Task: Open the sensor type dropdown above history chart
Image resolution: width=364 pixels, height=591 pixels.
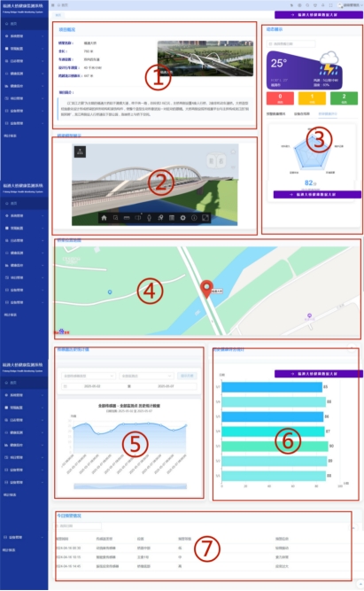Action: pyautogui.click(x=89, y=376)
